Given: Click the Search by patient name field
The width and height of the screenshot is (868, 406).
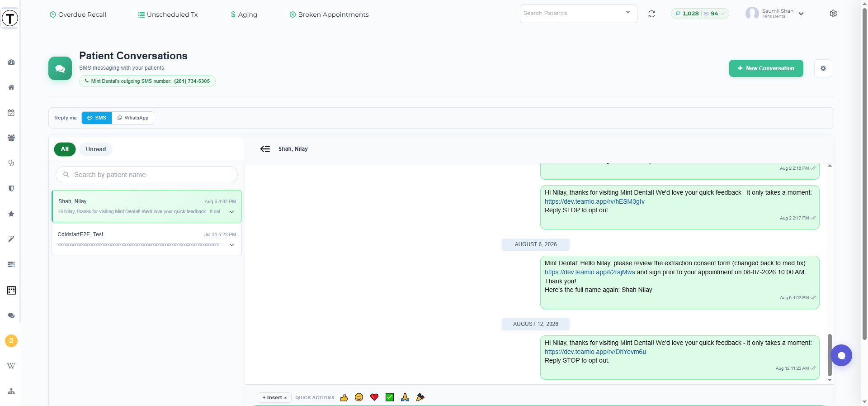Looking at the screenshot, I should click(x=146, y=175).
